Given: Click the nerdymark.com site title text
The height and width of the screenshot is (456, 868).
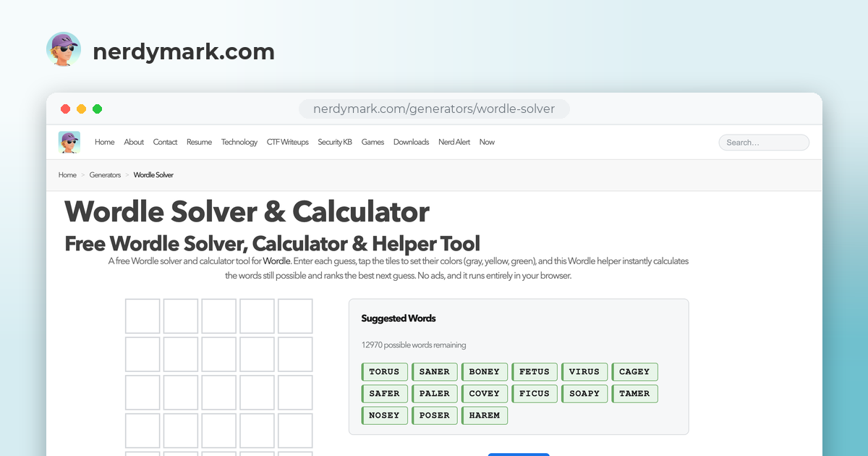Looking at the screenshot, I should coord(184,52).
